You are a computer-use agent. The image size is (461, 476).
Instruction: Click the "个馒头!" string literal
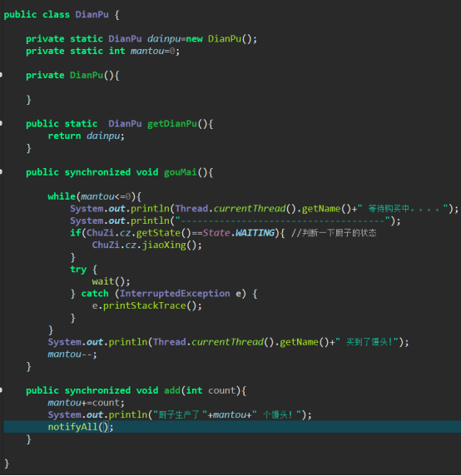click(277, 414)
